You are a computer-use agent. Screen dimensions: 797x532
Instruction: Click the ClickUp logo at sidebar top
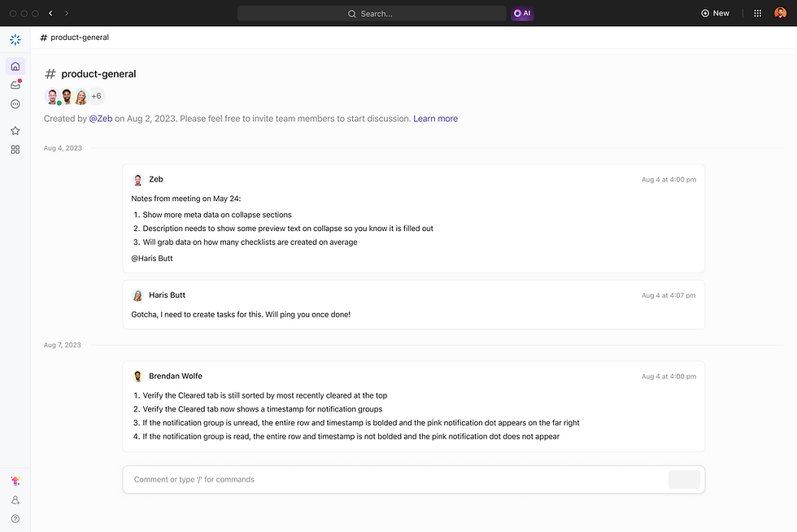coord(15,39)
